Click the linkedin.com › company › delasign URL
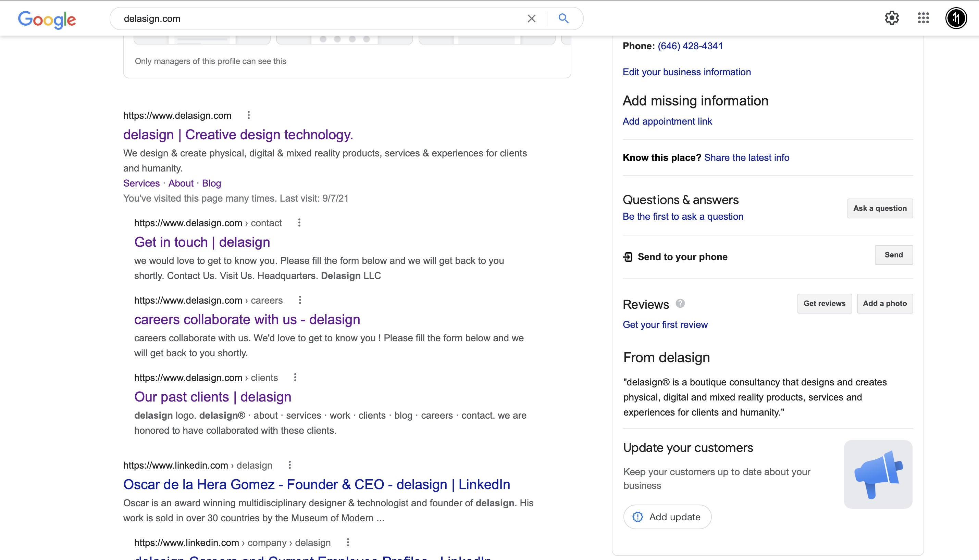979x560 pixels. [233, 543]
